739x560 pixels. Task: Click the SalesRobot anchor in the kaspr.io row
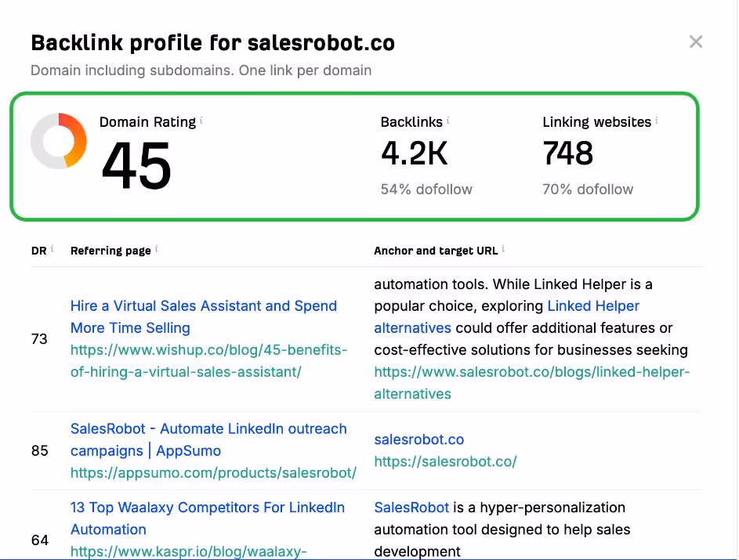click(x=411, y=508)
